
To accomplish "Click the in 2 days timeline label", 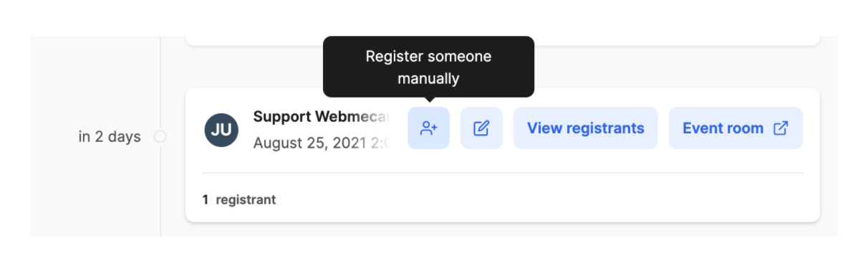I will [110, 136].
